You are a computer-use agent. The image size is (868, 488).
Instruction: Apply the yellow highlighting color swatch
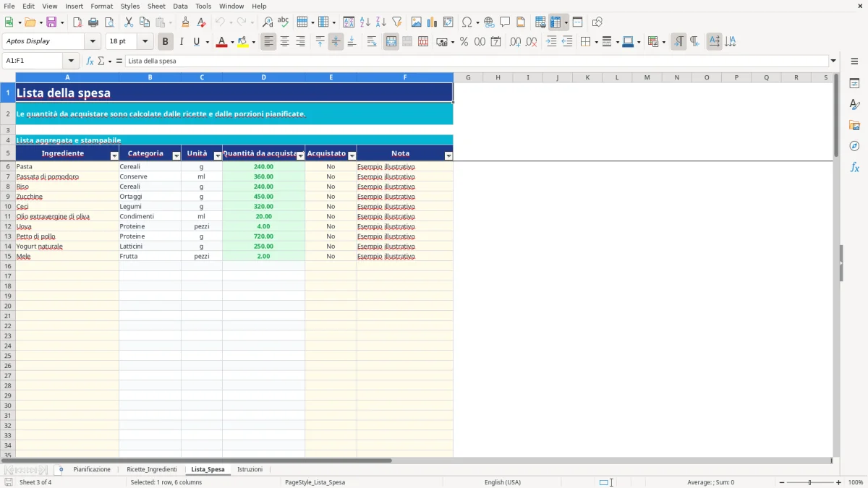243,42
